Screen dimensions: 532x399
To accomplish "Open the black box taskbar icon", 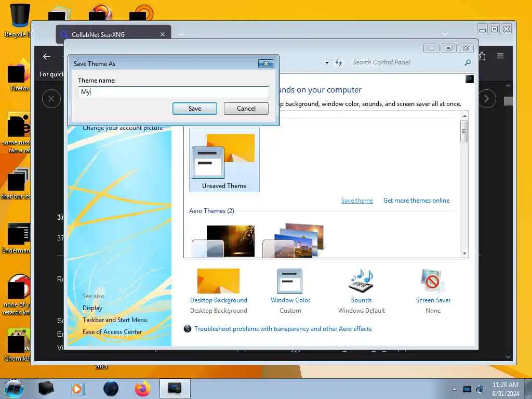I will [x=46, y=389].
